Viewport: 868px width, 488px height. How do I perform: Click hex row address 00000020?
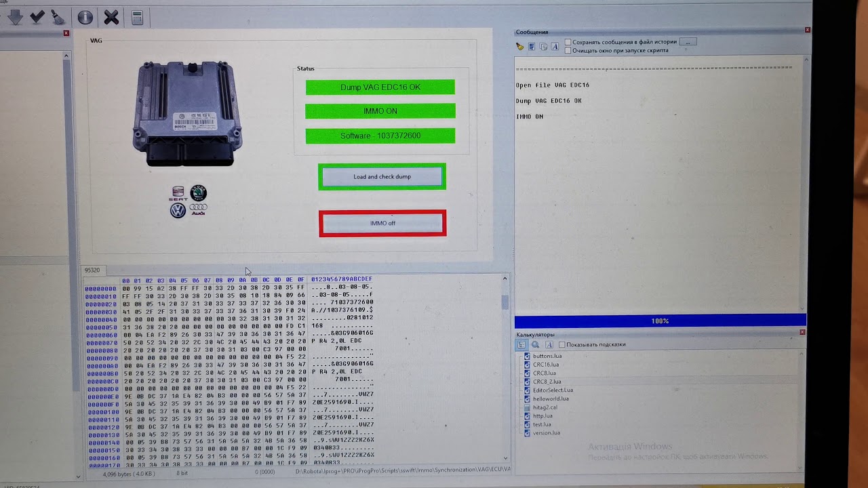pos(100,304)
